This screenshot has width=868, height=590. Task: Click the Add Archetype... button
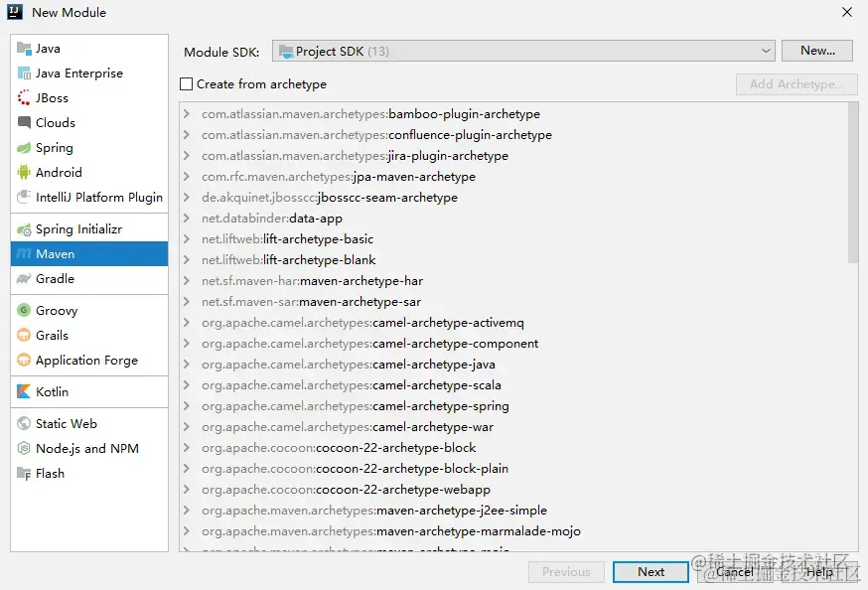coord(796,84)
